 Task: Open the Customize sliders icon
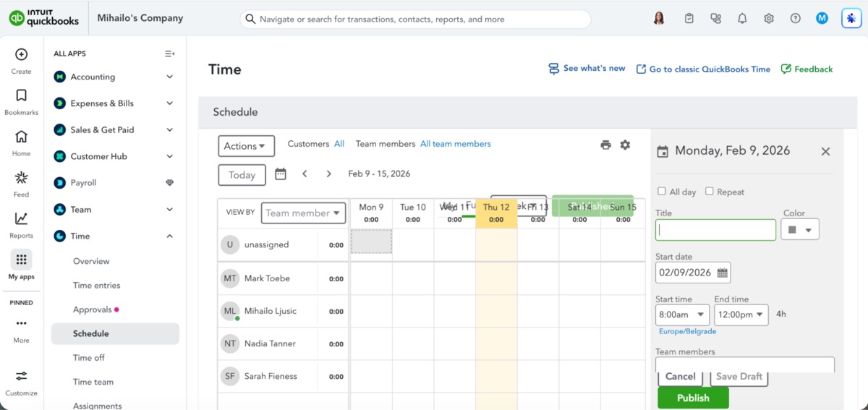[x=21, y=376]
